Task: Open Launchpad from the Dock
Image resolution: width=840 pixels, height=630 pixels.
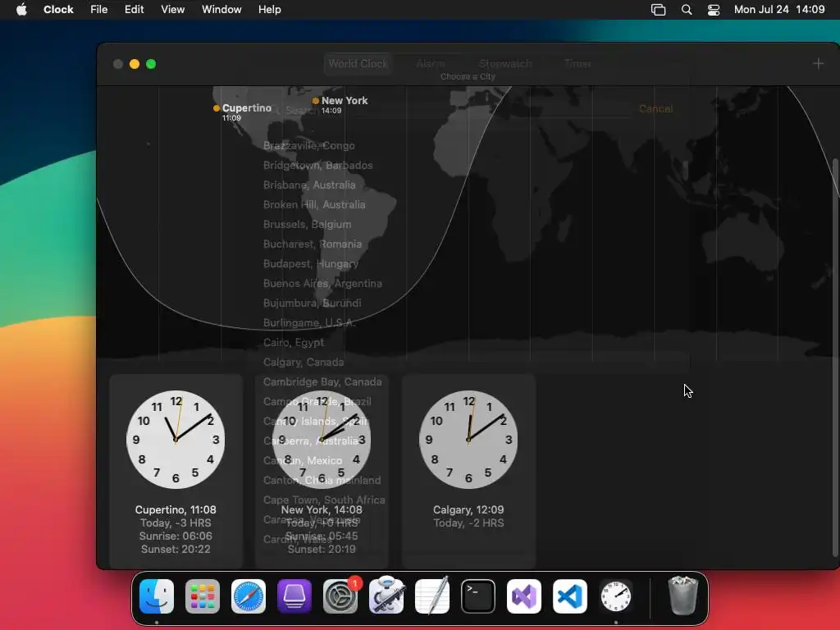Action: 203,596
